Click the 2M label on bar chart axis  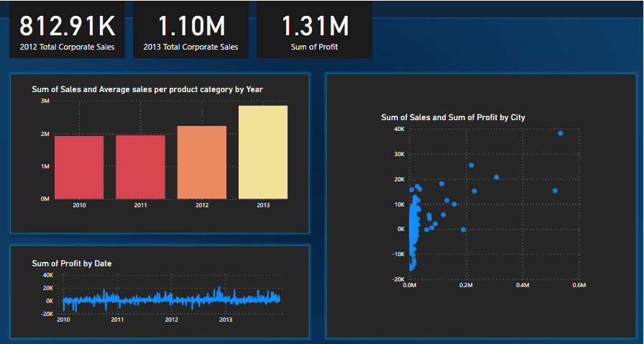pos(45,134)
